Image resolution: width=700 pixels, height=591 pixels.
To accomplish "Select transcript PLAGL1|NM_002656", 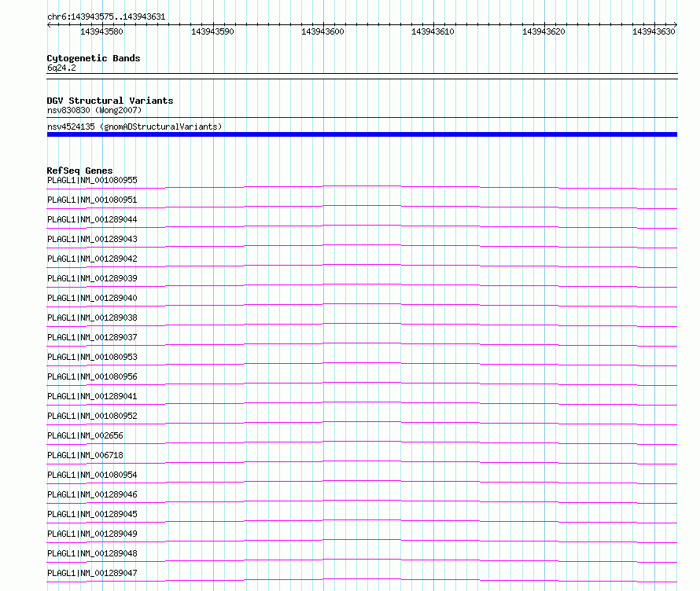I will coord(85,435).
